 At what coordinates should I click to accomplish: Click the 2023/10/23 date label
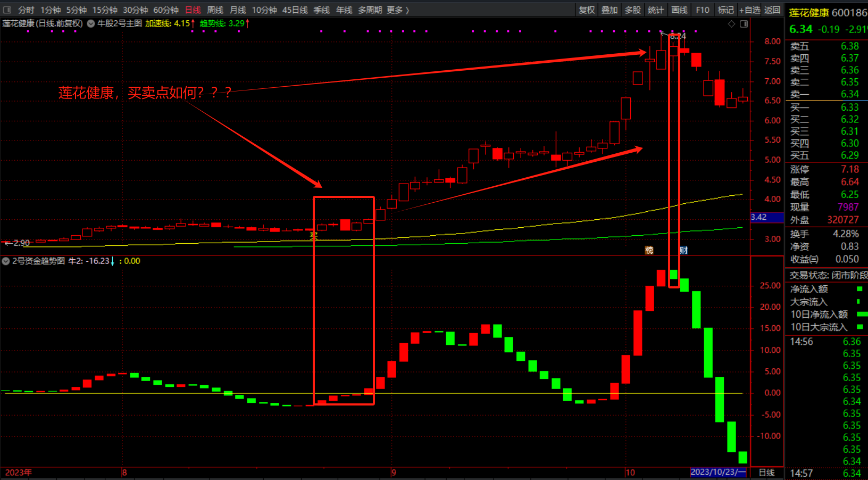(x=718, y=472)
